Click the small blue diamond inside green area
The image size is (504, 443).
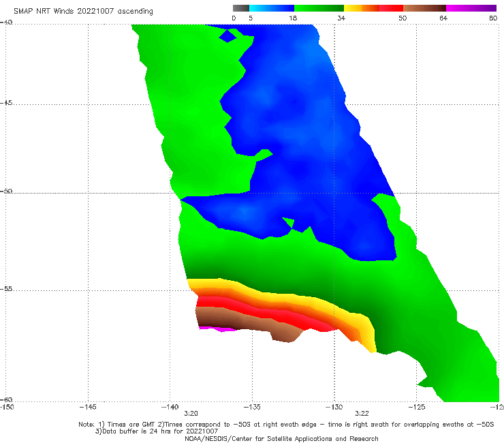tap(227, 36)
